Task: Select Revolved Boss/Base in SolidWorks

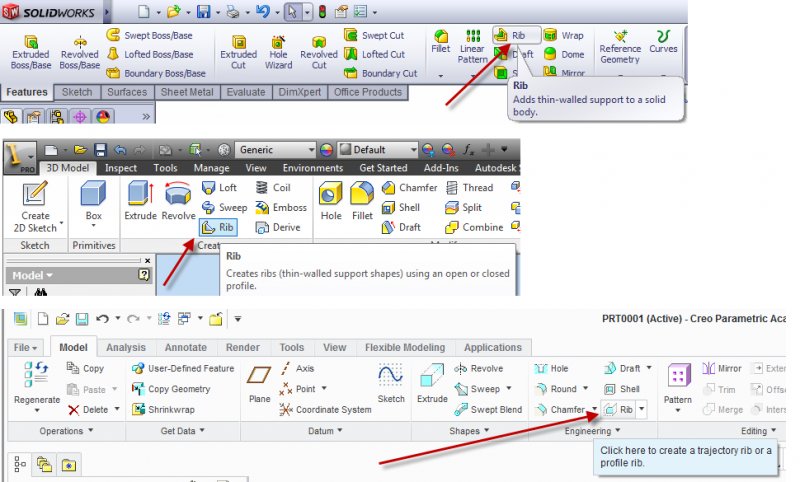Action: (80, 52)
